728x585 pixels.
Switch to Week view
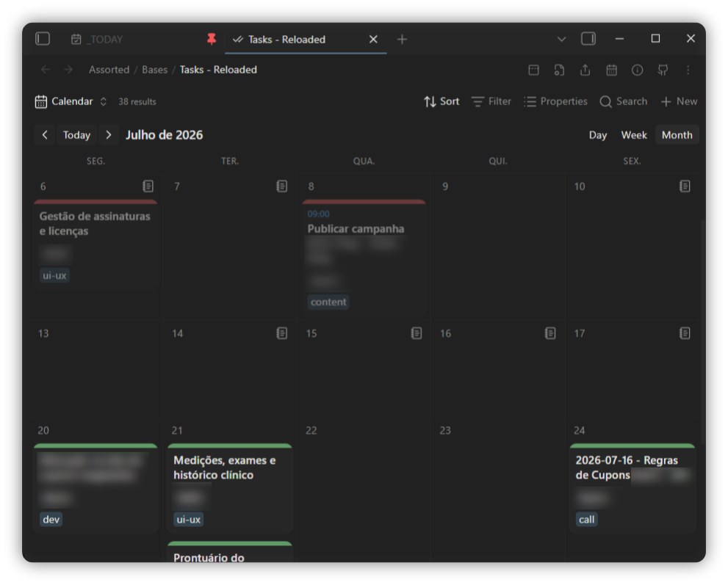click(634, 135)
